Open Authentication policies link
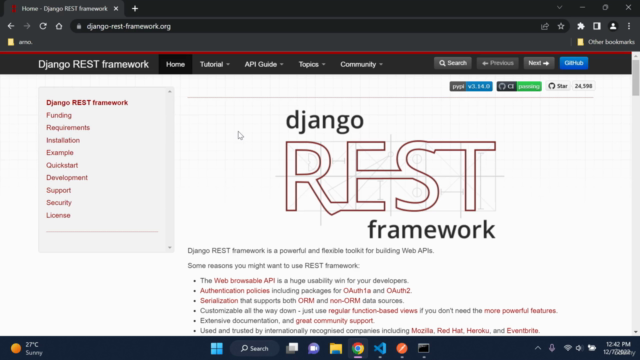This screenshot has width=640, height=360. point(235,291)
